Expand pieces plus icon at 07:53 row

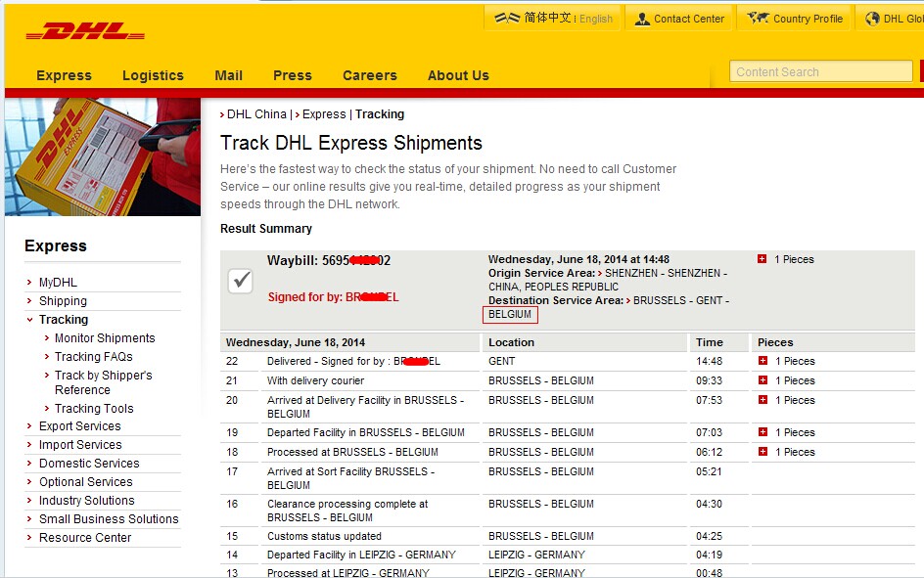point(762,400)
